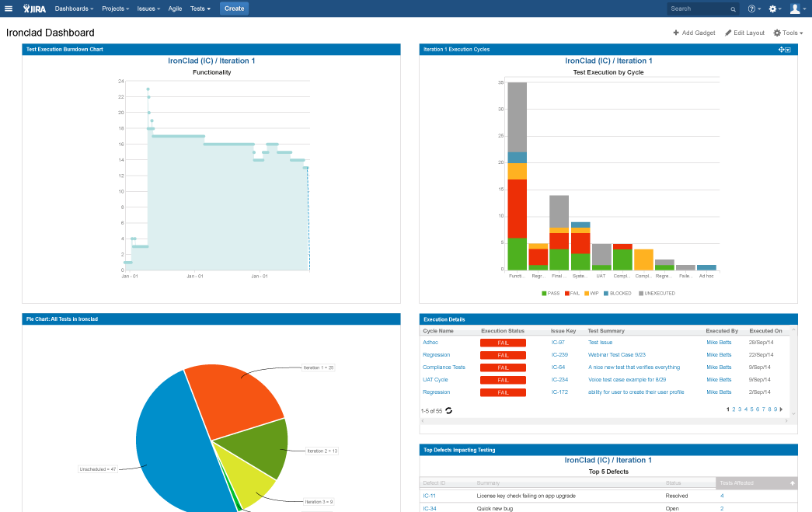The width and height of the screenshot is (812, 512).
Task: Open the Execution Cycles gadget options dropdown
Action: coord(788,50)
